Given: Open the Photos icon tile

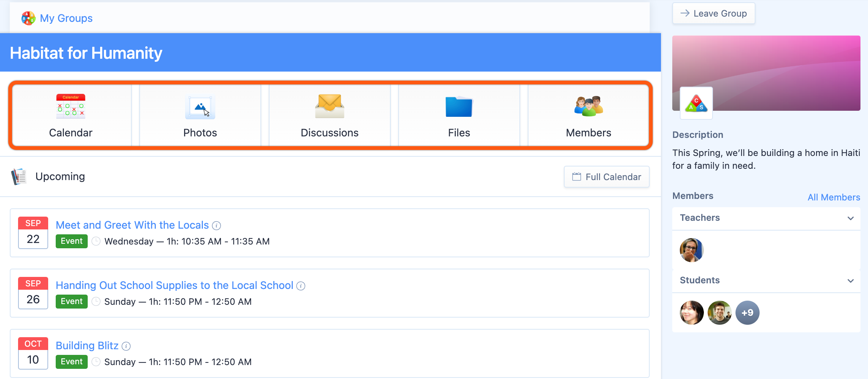Looking at the screenshot, I should tap(200, 115).
